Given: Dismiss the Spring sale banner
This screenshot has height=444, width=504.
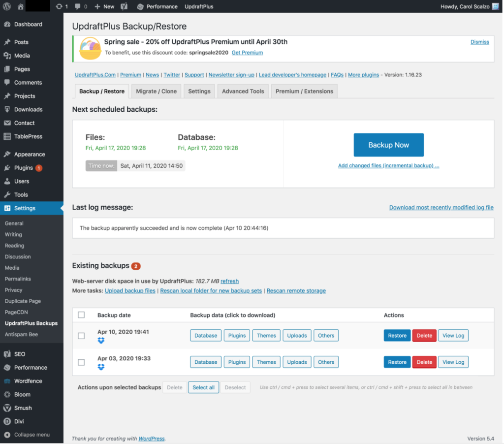Looking at the screenshot, I should point(479,42).
